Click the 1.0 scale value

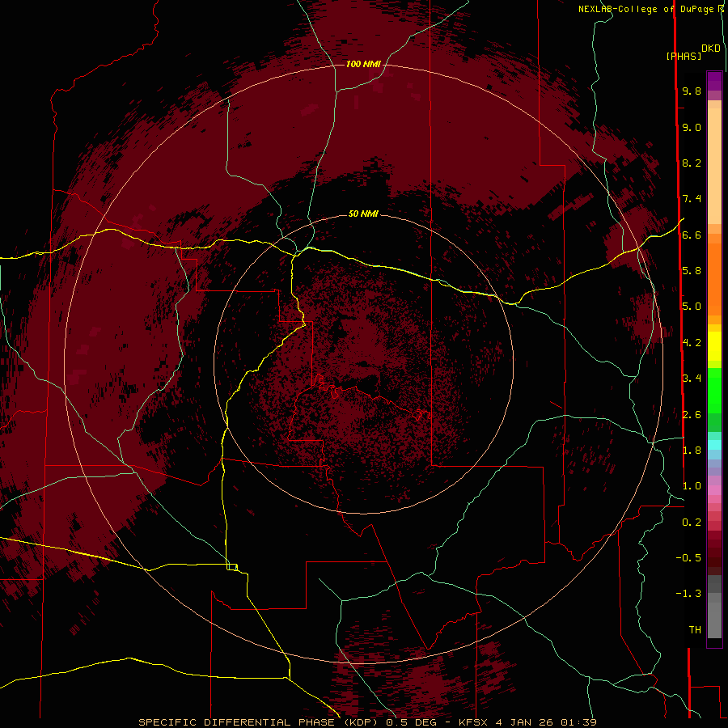coord(692,486)
